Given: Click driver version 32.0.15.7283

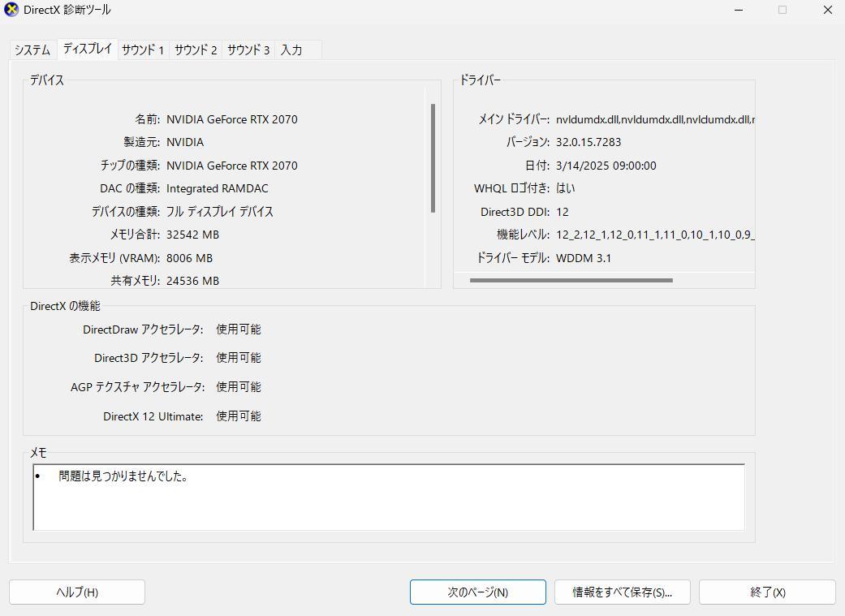Looking at the screenshot, I should click(x=588, y=142).
